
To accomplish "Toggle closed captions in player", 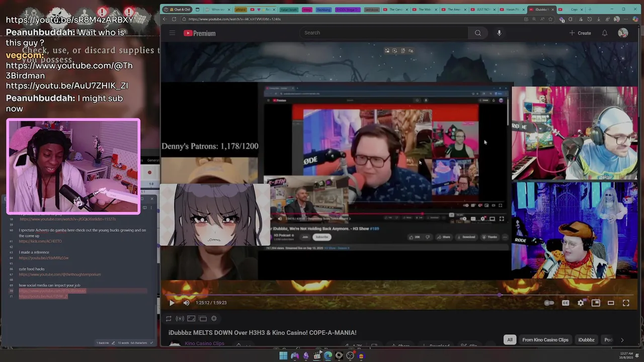I will (566, 303).
